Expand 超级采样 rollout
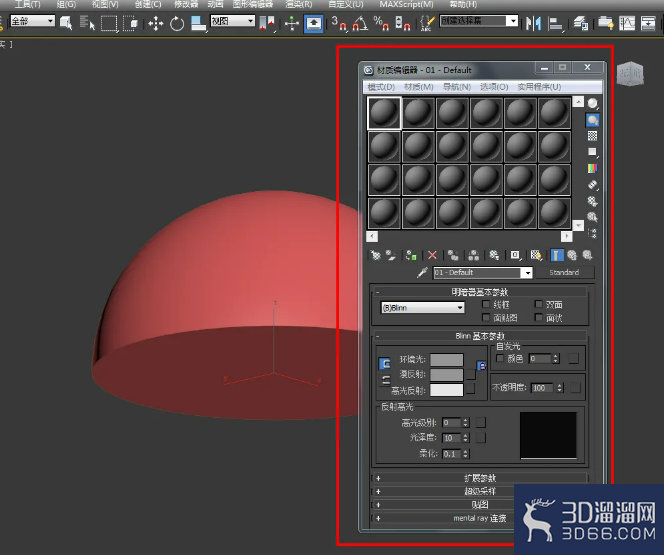The image size is (664, 555). [x=479, y=491]
